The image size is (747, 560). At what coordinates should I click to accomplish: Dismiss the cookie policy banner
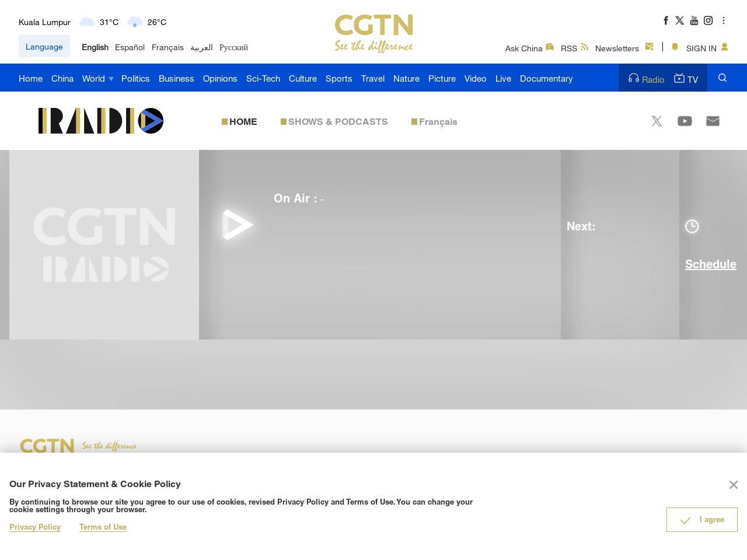coord(733,485)
